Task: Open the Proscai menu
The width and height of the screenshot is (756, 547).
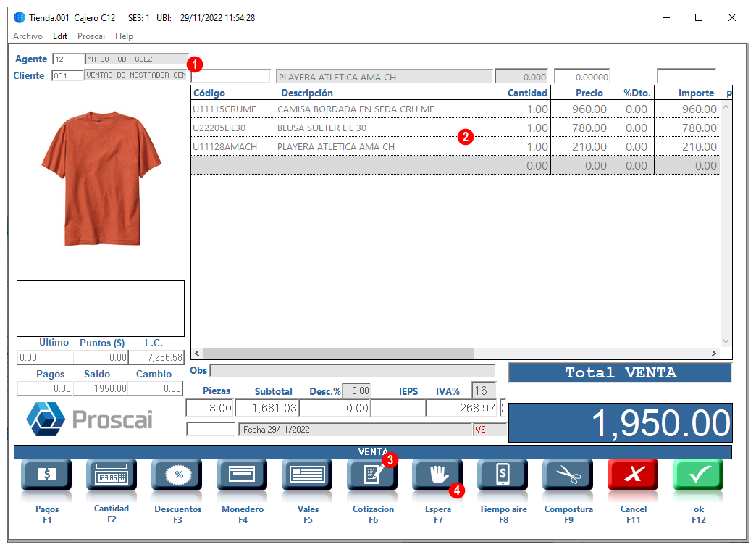Action: (x=91, y=36)
